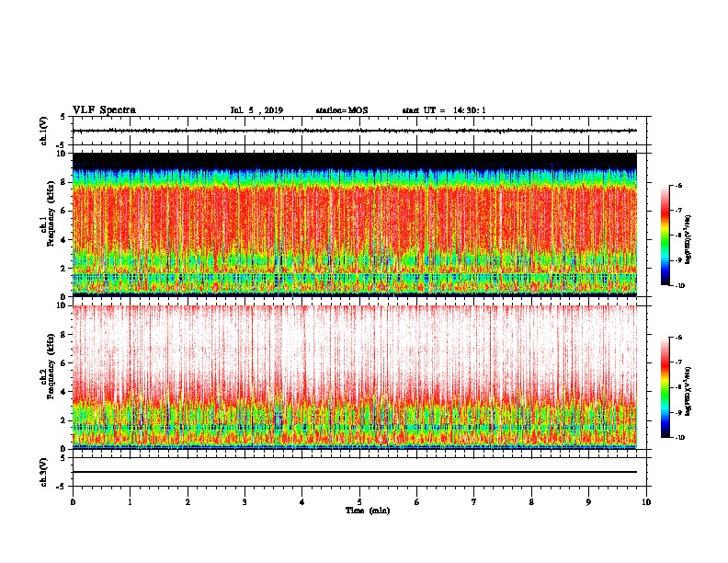This screenshot has height=563, width=728.
Task: Select the ch.2 colorbar "log(PSD)" label
Action: click(x=688, y=391)
